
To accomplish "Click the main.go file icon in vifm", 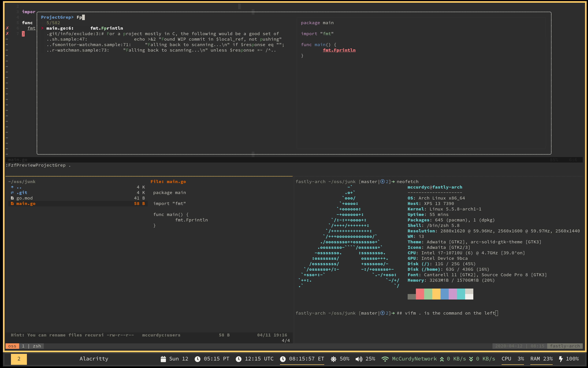I will [x=12, y=203].
